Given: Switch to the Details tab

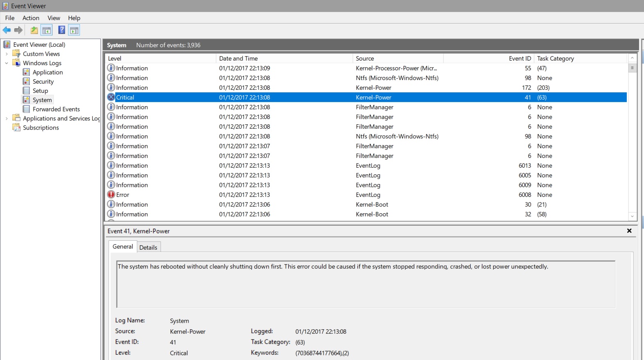Looking at the screenshot, I should (148, 247).
